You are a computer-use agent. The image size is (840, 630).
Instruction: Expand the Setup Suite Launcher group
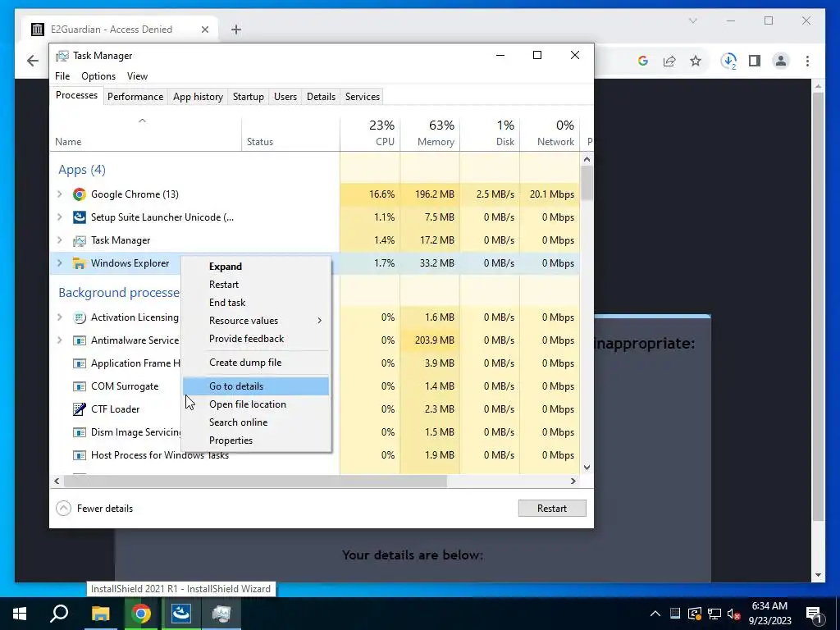[x=60, y=217]
